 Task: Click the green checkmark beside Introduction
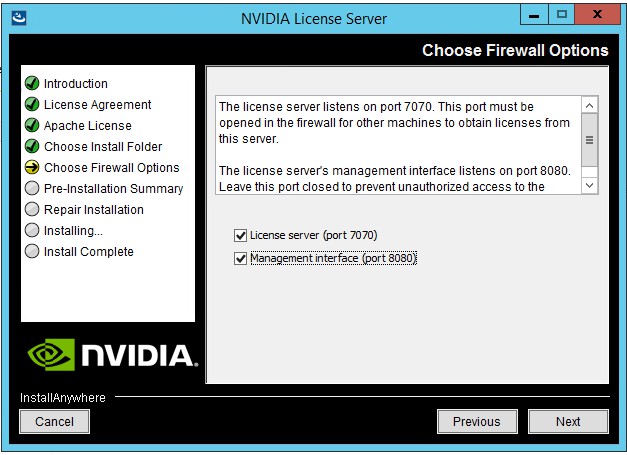pos(32,84)
